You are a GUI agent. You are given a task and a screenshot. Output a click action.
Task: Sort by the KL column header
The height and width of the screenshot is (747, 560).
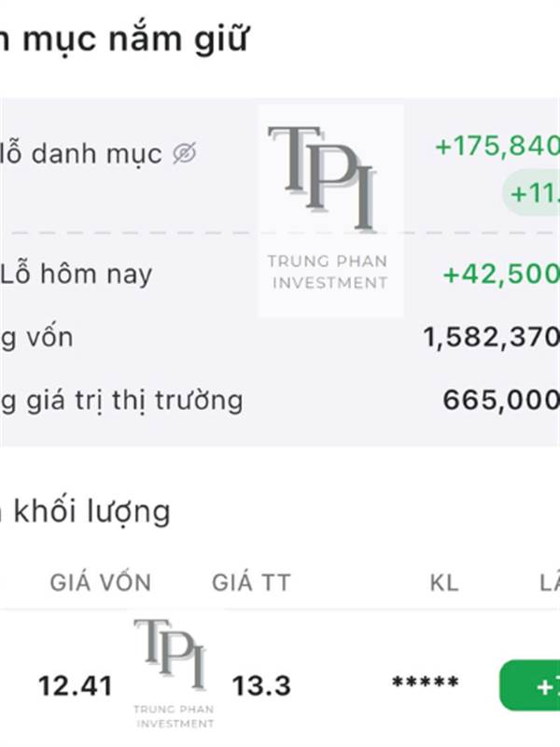(444, 583)
